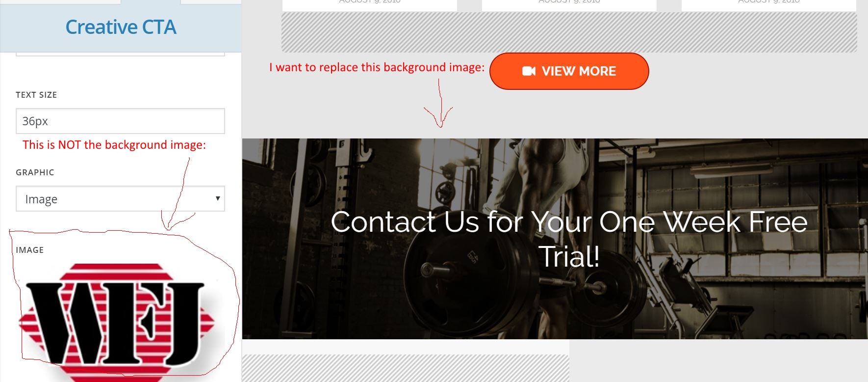Select the 'Contact Us for Your One Week' headline
Image resolution: width=868 pixels, height=382 pixels.
coord(569,239)
